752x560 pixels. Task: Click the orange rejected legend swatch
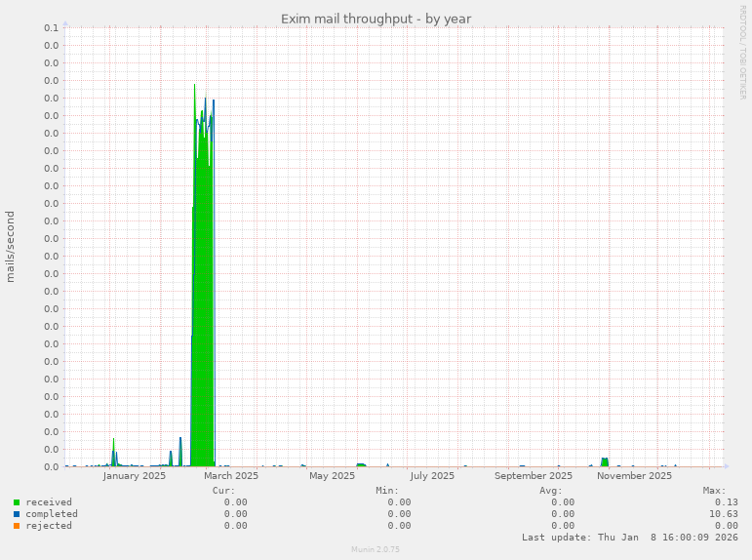(17, 526)
